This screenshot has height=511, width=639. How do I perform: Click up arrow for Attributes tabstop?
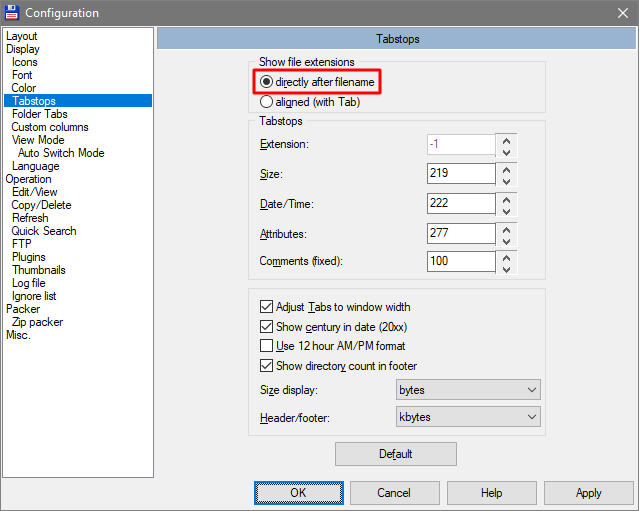point(508,227)
